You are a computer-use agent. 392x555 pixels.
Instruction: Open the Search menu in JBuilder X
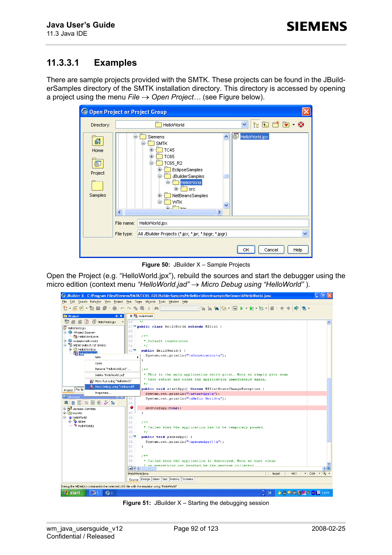pyautogui.click(x=83, y=302)
